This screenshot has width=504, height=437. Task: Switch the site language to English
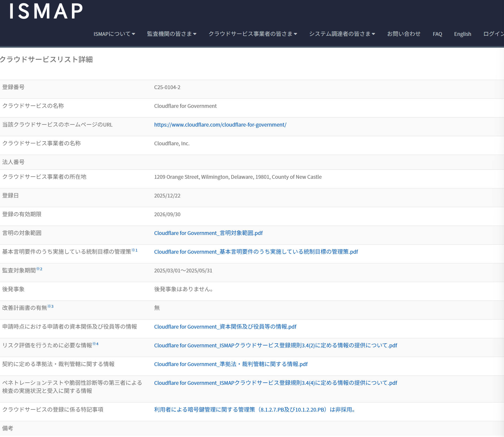pyautogui.click(x=462, y=34)
